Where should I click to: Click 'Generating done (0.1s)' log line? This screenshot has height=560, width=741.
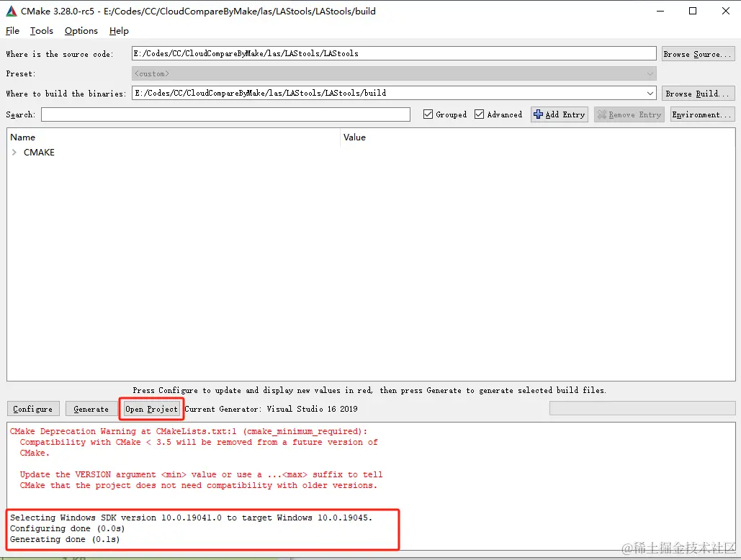(65, 539)
